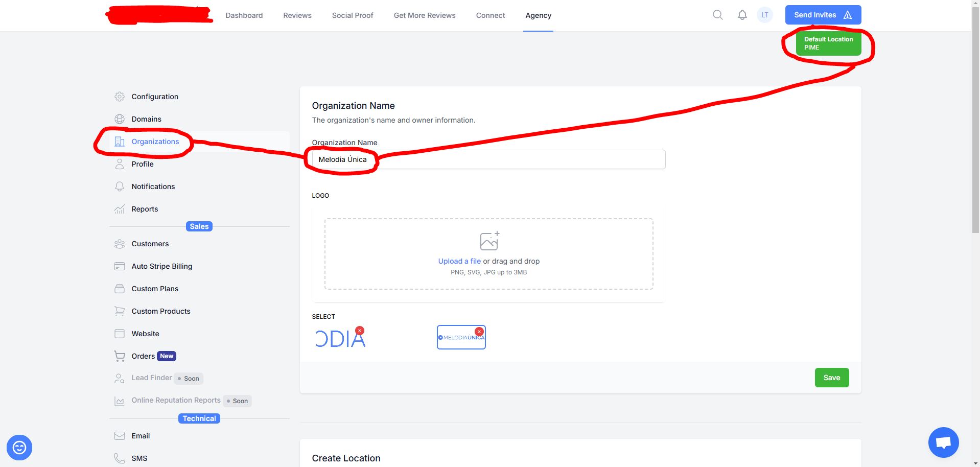Focus the Organization Name input field
The image size is (980, 467).
[511, 159]
